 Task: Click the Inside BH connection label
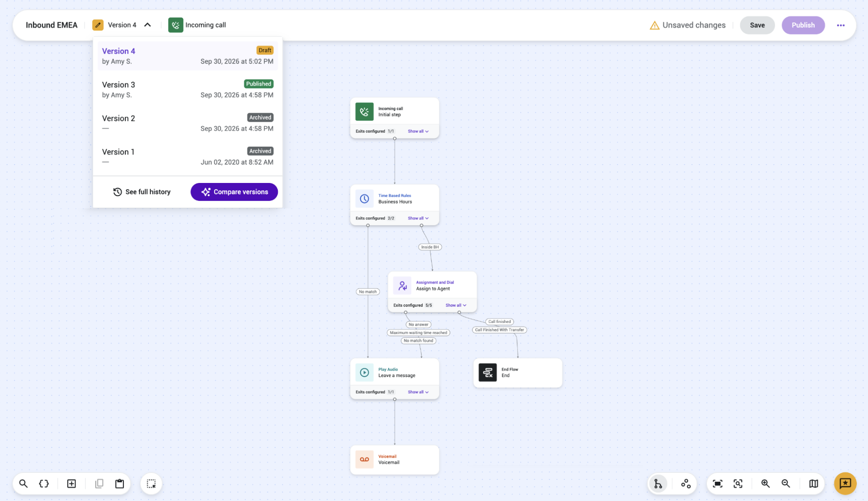click(430, 247)
